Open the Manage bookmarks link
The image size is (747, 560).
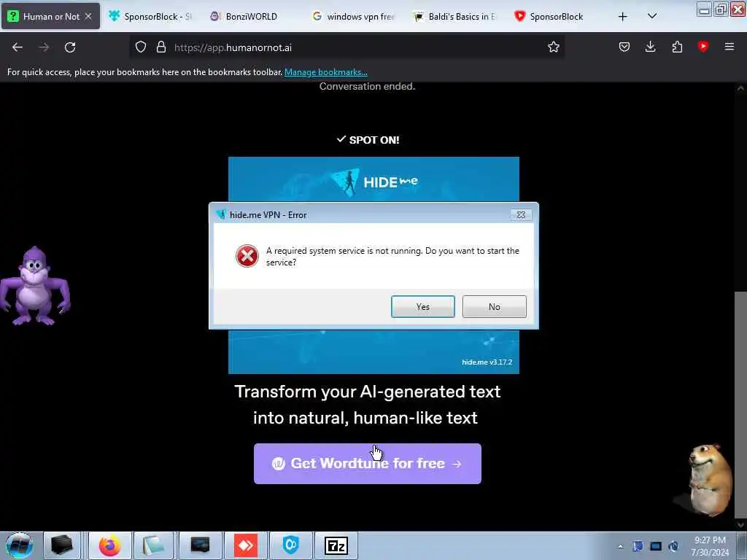[x=326, y=72]
